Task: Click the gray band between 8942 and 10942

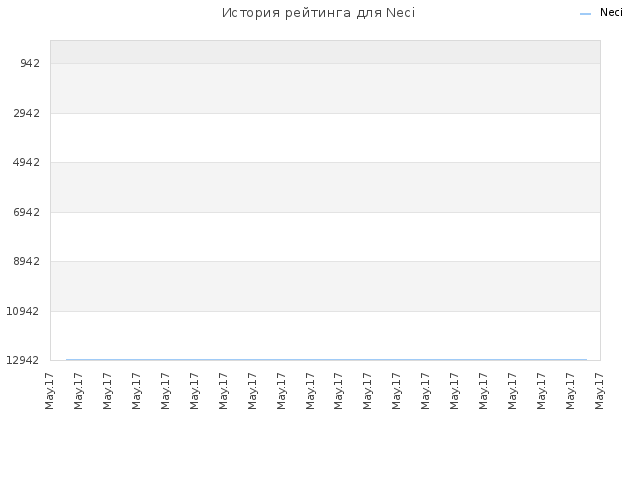Action: (325, 286)
